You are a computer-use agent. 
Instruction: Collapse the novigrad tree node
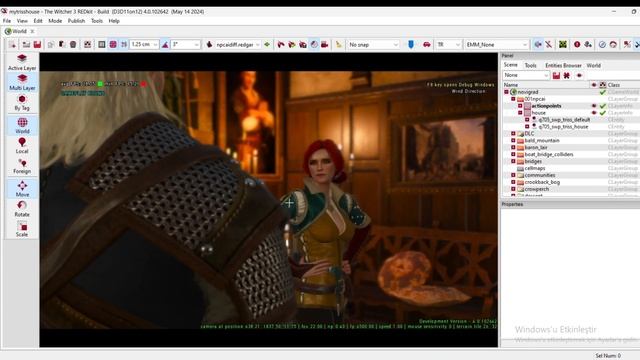[x=507, y=92]
